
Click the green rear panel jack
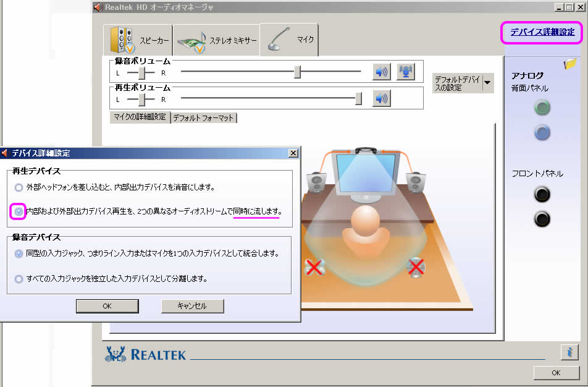[x=542, y=108]
